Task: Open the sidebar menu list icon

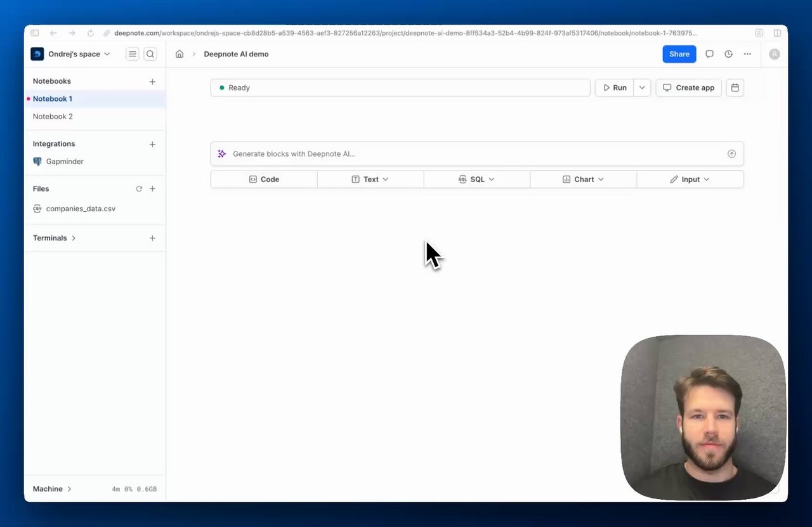Action: point(133,54)
